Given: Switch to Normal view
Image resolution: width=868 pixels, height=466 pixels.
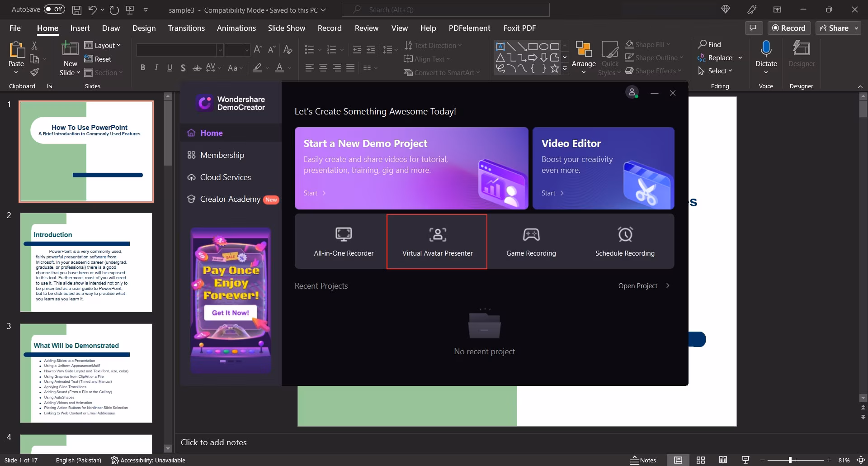Looking at the screenshot, I should click(x=678, y=460).
